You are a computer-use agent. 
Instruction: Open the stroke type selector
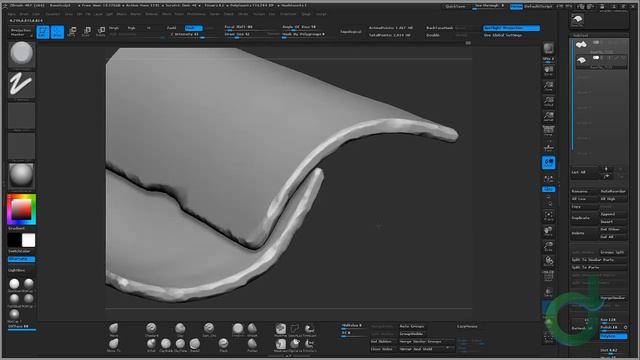tap(22, 85)
